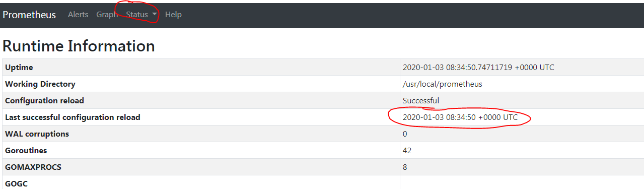Image resolution: width=644 pixels, height=189 pixels.
Task: Click Last successful configuration reload label
Action: [73, 117]
